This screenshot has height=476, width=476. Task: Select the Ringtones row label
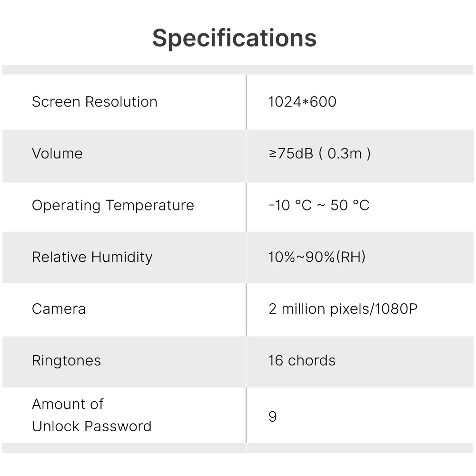66,361
